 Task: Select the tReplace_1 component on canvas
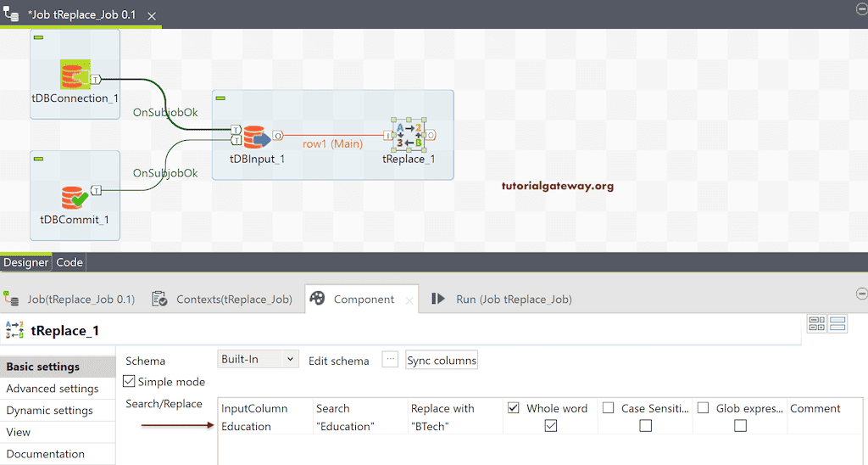(409, 135)
